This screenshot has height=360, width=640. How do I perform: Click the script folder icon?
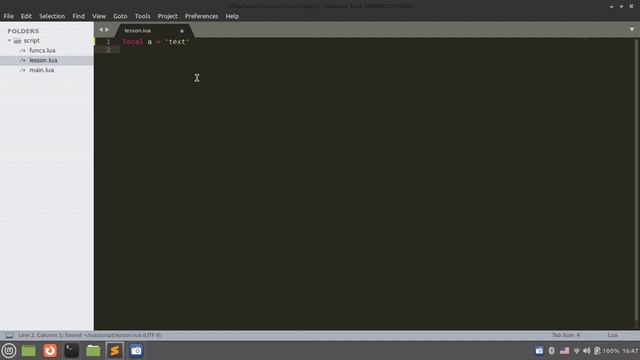pyautogui.click(x=17, y=41)
